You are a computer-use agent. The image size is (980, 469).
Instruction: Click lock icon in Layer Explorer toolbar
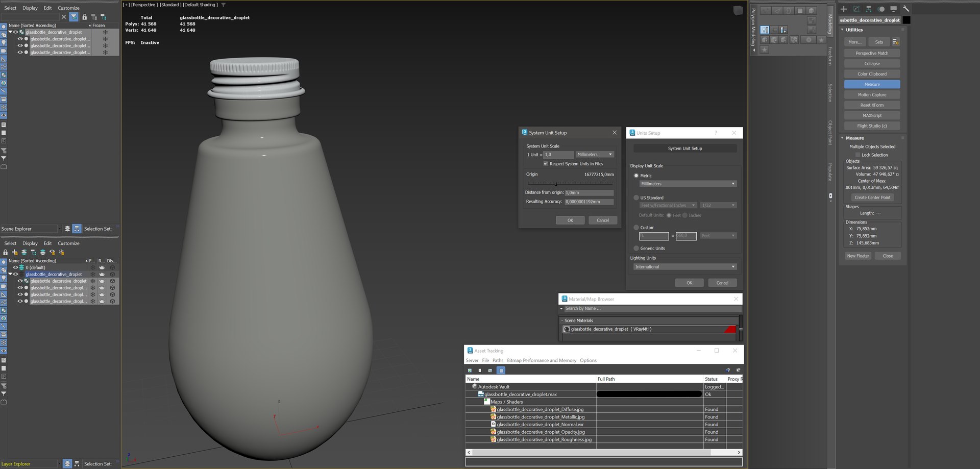click(6, 252)
